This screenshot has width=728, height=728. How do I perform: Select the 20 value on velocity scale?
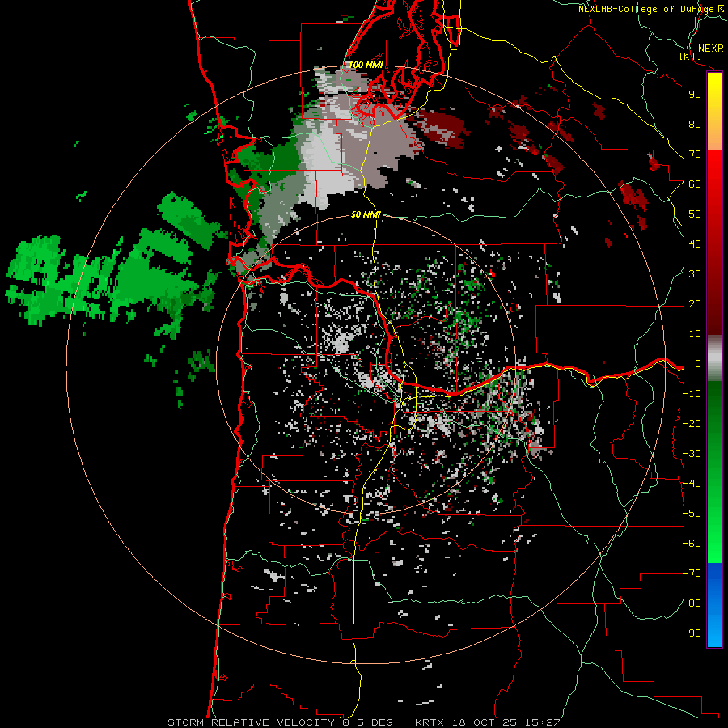point(695,304)
